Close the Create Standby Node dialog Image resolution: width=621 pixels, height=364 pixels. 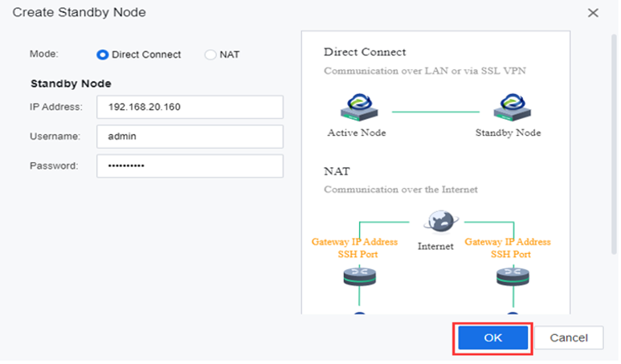tap(593, 13)
